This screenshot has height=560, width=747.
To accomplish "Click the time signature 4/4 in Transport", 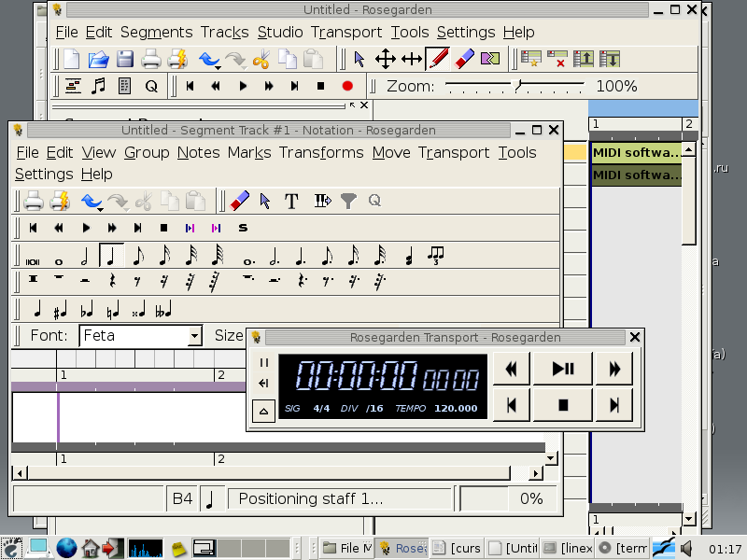I will 321,408.
